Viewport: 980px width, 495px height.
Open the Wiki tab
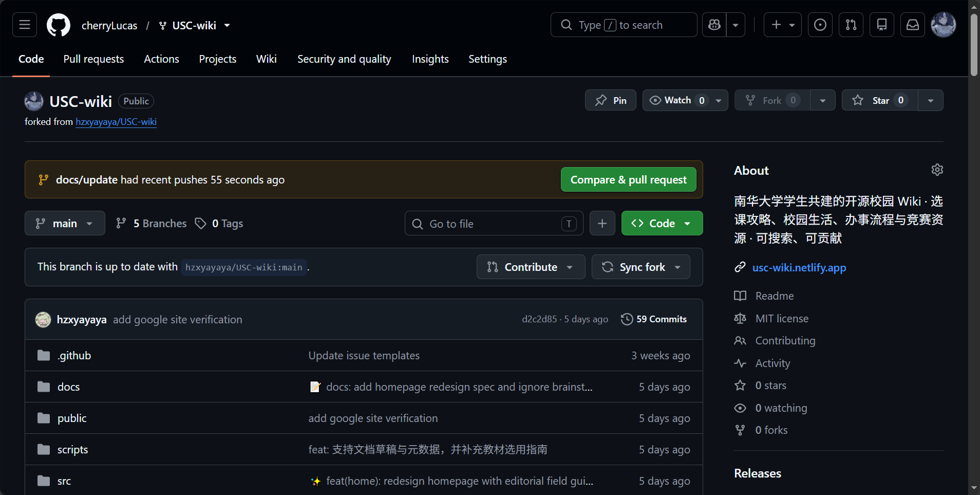(x=267, y=59)
